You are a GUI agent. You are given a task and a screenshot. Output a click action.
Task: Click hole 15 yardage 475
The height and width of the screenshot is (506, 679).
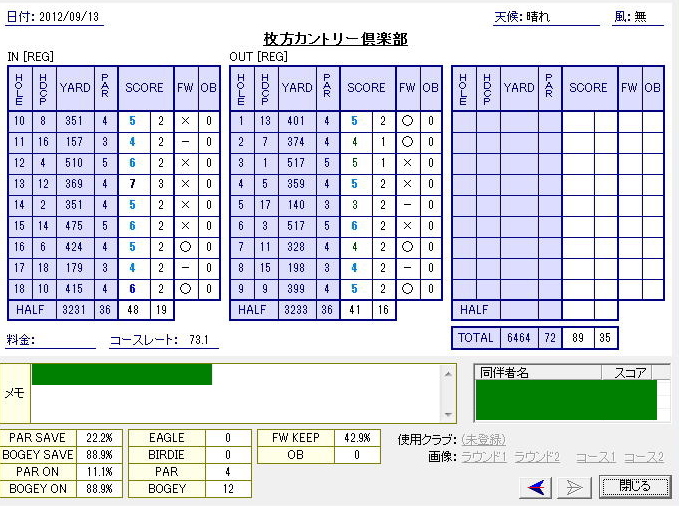point(74,226)
